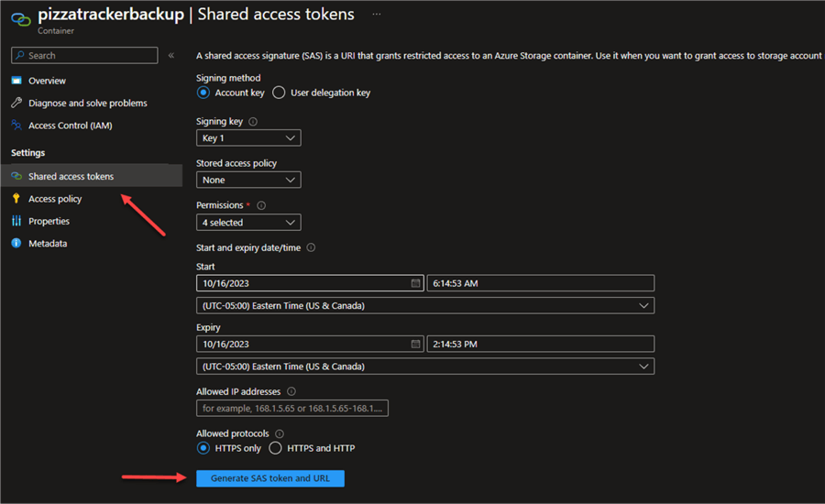Click the Allowed IP addresses input field

(292, 408)
